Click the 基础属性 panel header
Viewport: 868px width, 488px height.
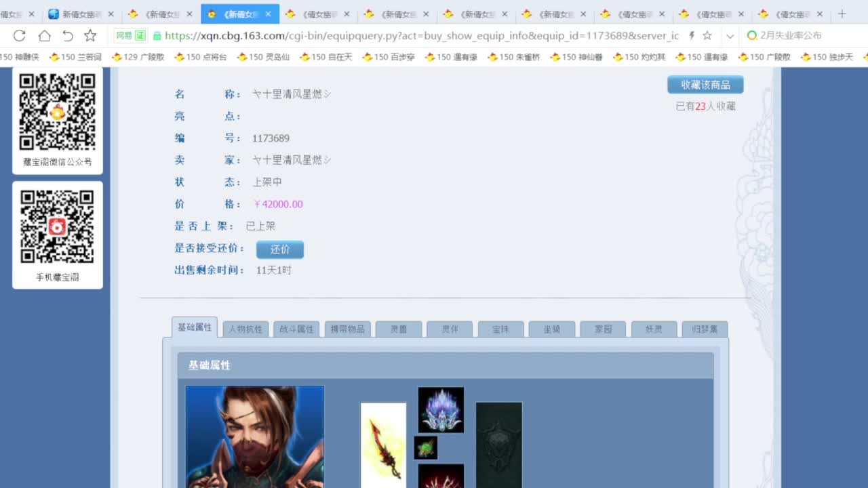coord(446,365)
